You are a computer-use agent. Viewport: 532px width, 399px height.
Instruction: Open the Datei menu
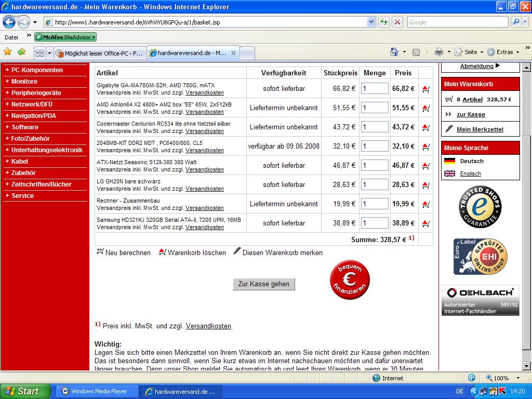pos(11,37)
